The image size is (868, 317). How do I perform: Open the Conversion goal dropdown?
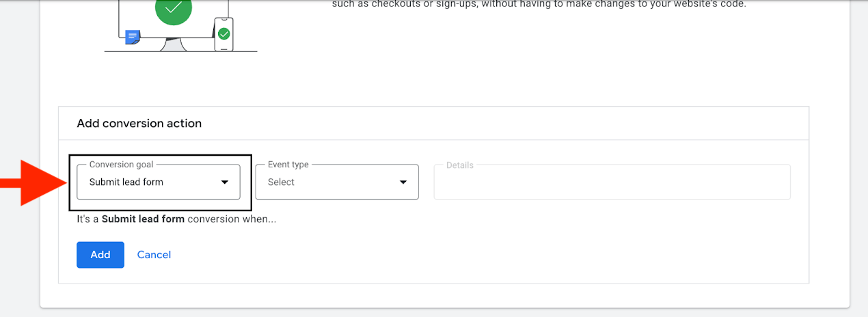pos(158,182)
